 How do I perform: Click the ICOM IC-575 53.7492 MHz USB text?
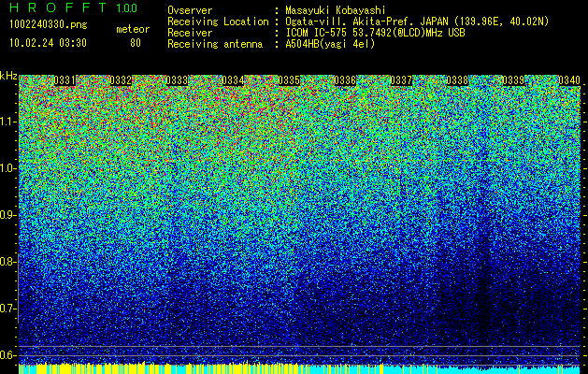(x=375, y=33)
